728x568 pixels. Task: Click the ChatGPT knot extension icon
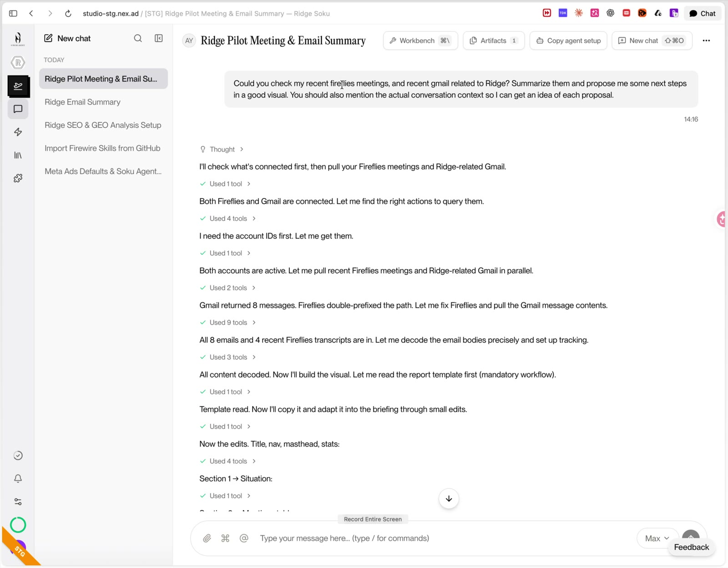click(611, 13)
